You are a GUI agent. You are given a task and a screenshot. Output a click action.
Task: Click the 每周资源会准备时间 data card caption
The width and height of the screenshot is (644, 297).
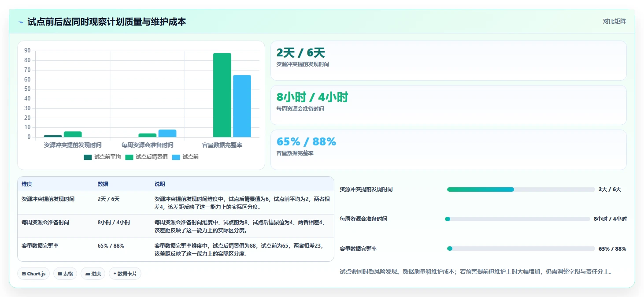point(300,109)
